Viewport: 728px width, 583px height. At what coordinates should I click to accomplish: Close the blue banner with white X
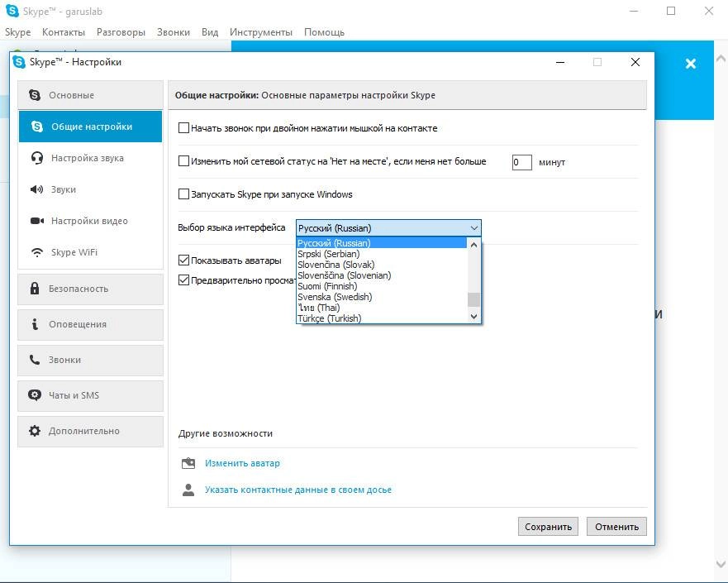click(x=690, y=64)
